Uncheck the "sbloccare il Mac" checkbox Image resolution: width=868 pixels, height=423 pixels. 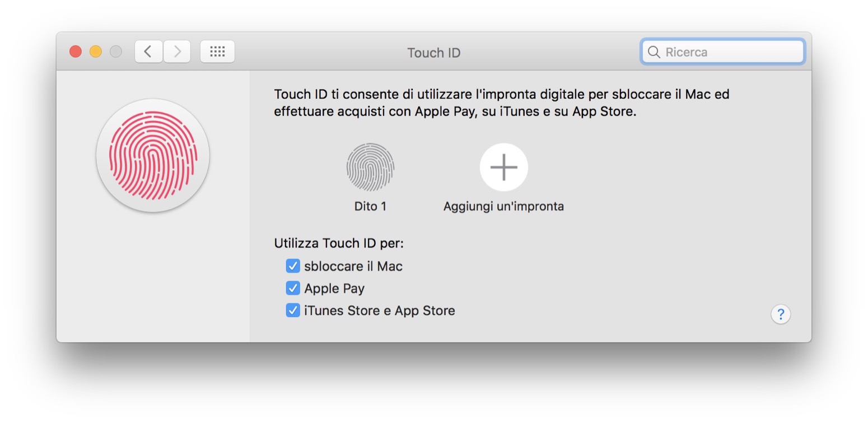pos(293,266)
